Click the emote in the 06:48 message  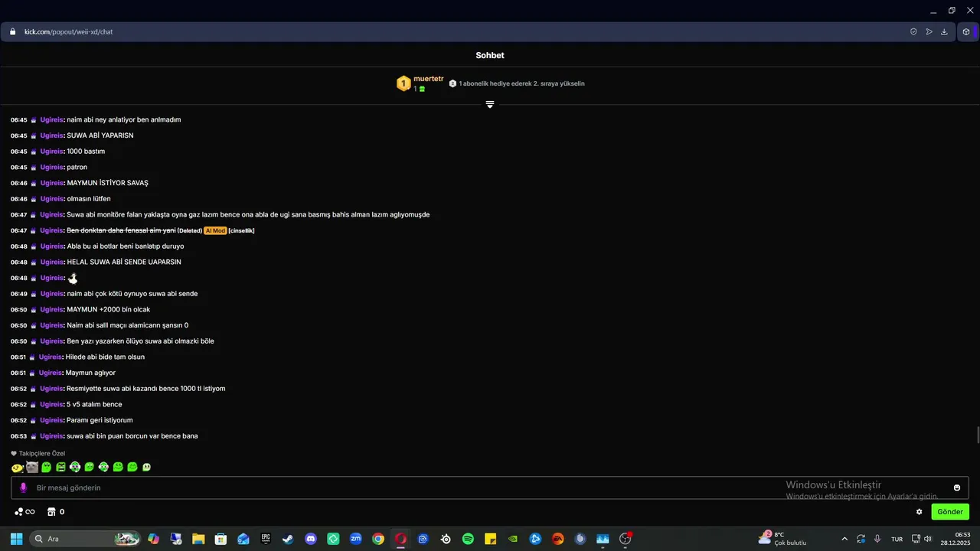[x=73, y=278]
